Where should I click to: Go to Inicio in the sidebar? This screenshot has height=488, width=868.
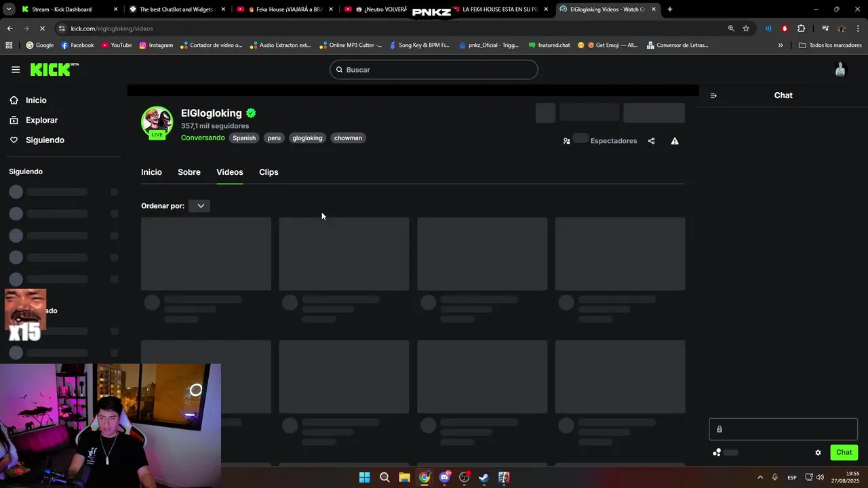click(28, 100)
